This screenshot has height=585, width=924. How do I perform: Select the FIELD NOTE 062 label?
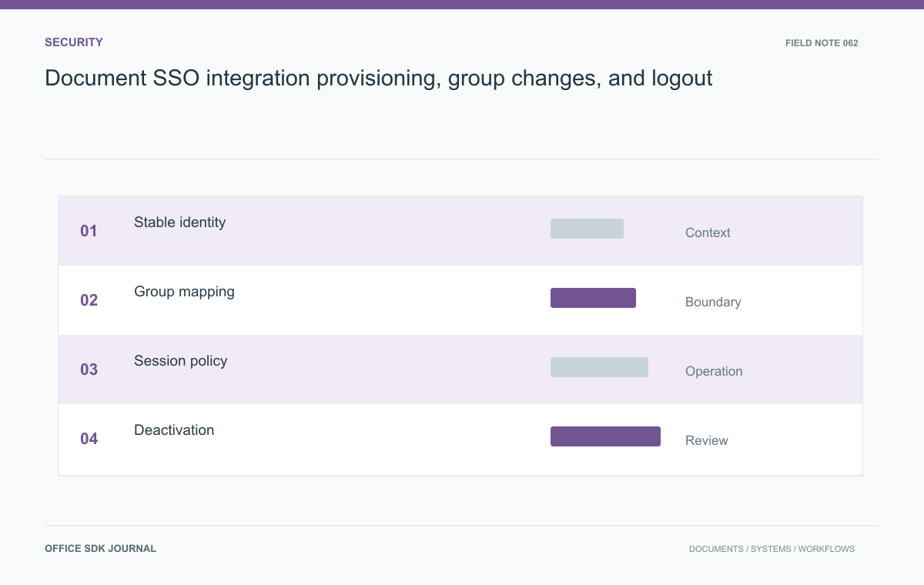822,43
